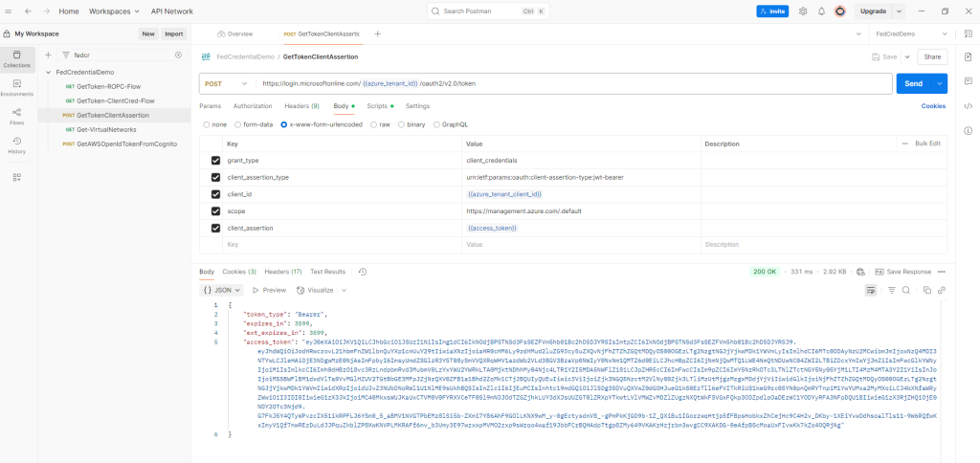Open the Cookies link

click(933, 105)
